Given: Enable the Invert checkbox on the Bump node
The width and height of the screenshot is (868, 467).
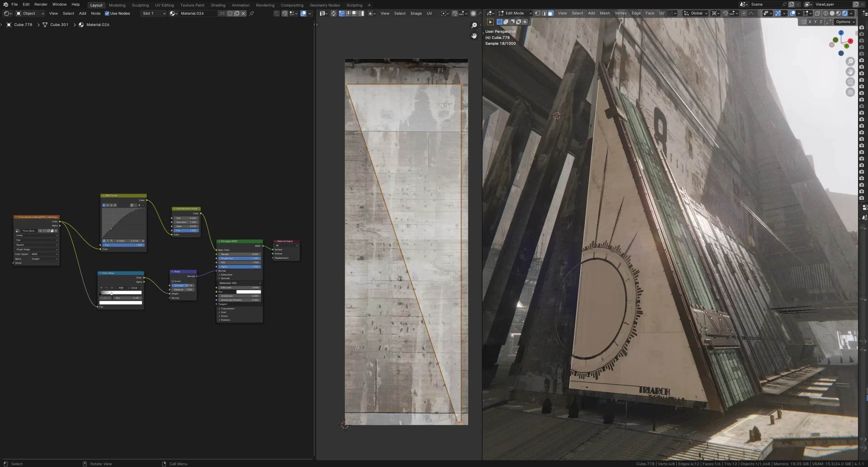Looking at the screenshot, I should (x=173, y=281).
